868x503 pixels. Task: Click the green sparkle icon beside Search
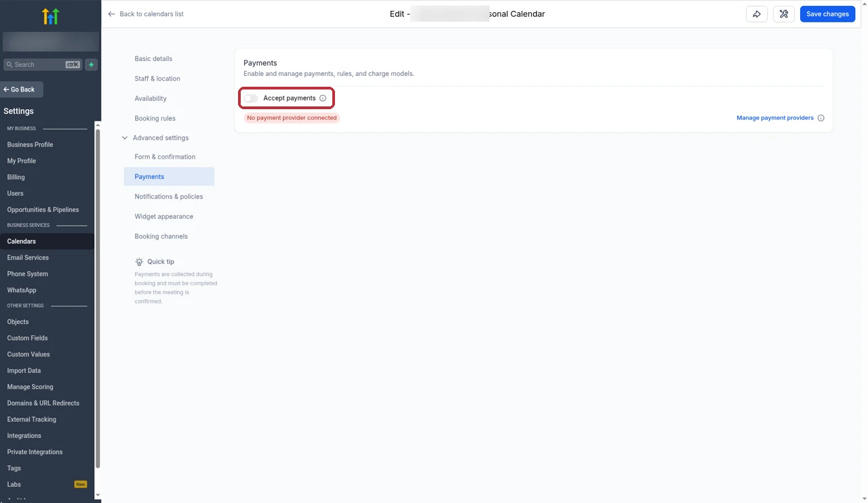click(x=91, y=64)
